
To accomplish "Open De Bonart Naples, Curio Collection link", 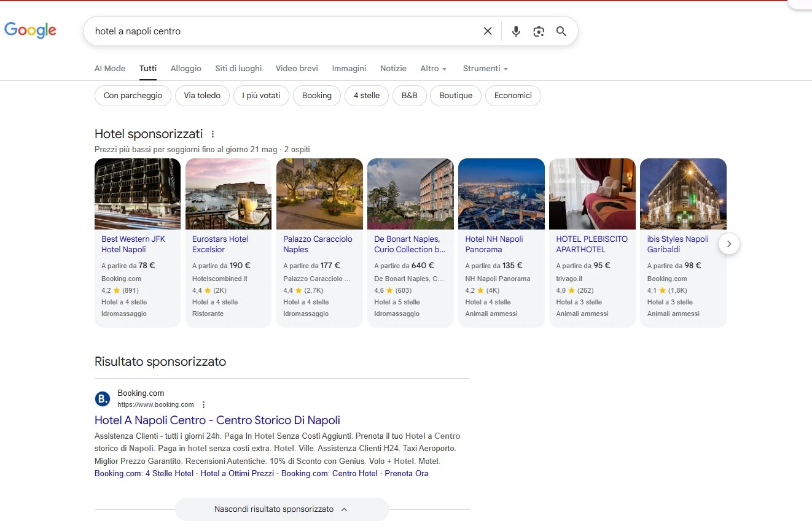I will (x=410, y=244).
